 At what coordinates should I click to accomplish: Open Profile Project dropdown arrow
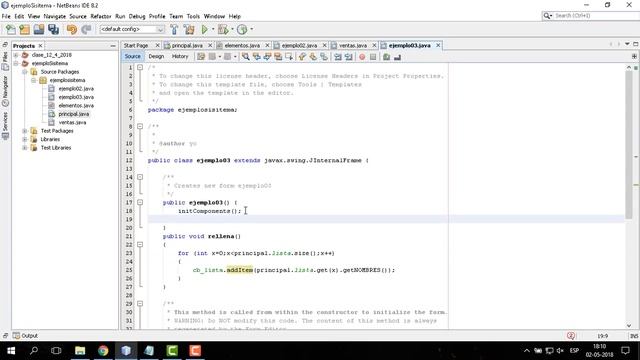[x=251, y=29]
